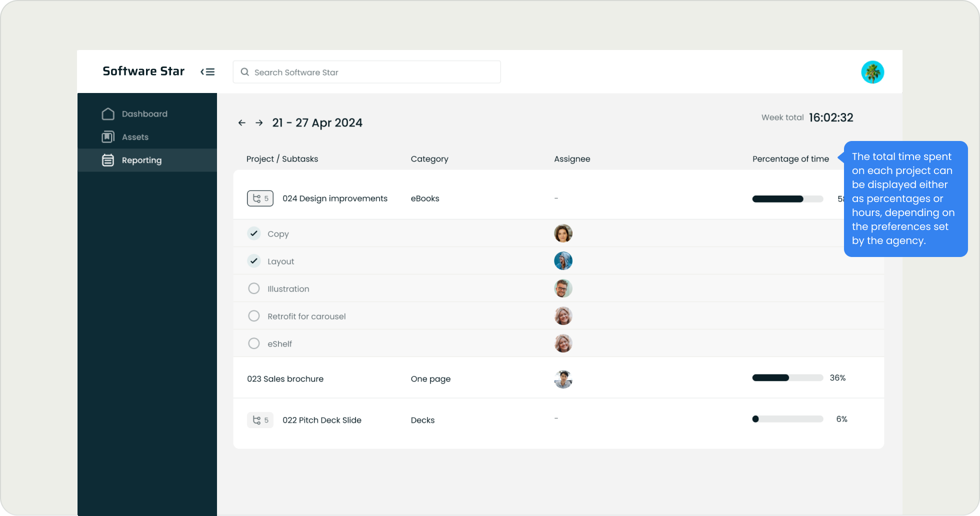The image size is (980, 516).
Task: Uncheck the Copy subtask
Action: 254,233
